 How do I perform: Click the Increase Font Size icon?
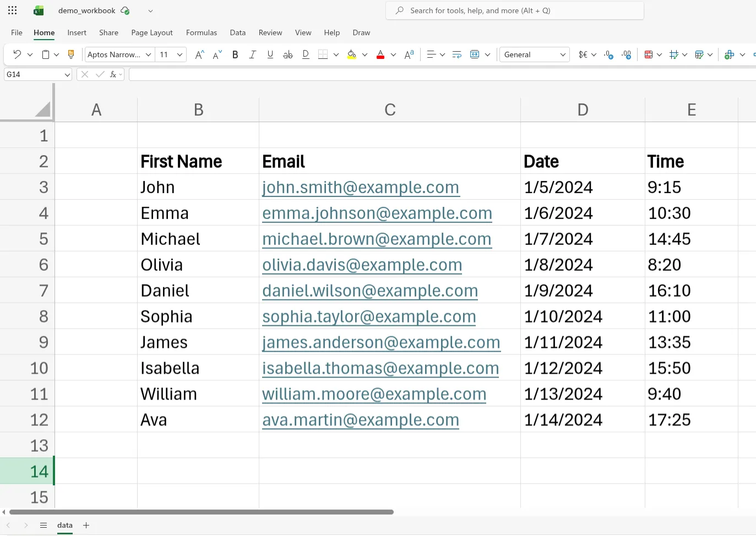(199, 54)
